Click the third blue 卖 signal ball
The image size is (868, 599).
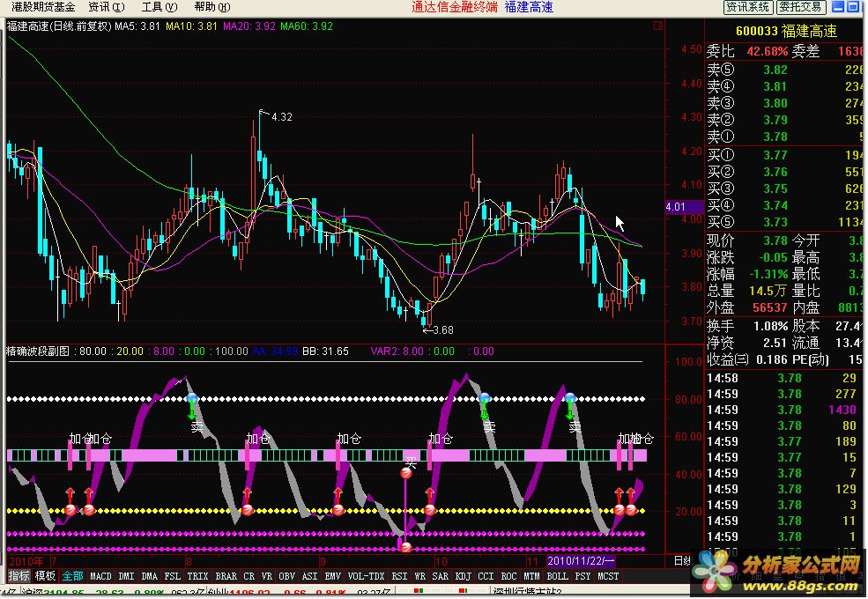570,398
